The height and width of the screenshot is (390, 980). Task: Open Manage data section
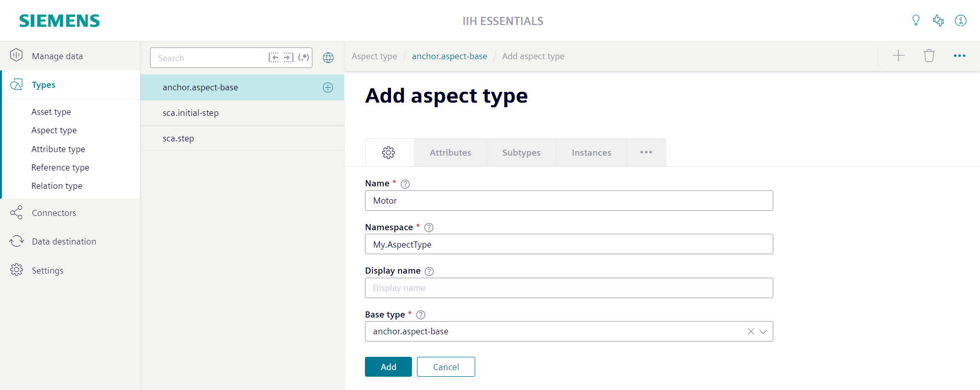tap(70, 56)
